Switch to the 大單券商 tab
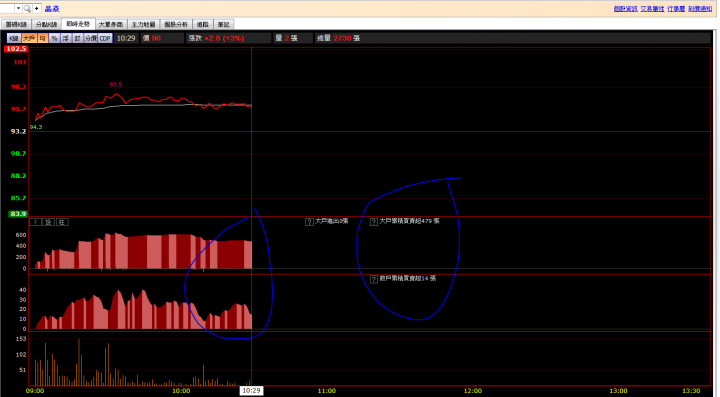Image resolution: width=720 pixels, height=397 pixels. (111, 24)
